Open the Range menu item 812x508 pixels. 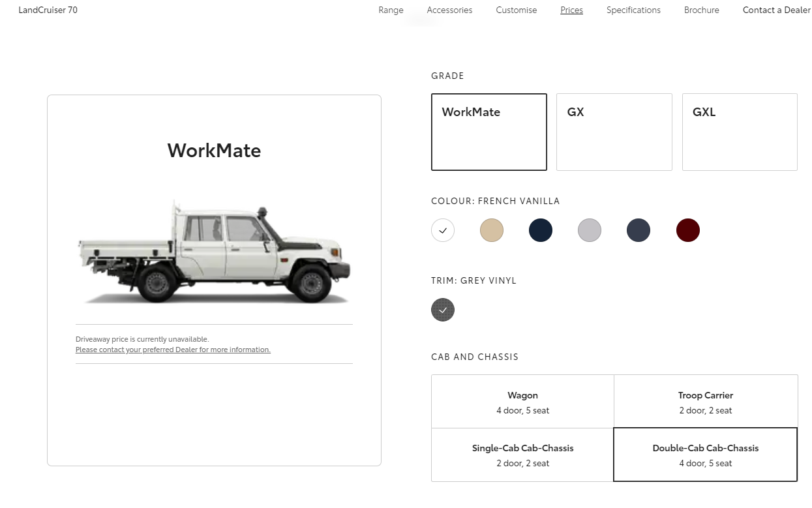click(x=391, y=10)
